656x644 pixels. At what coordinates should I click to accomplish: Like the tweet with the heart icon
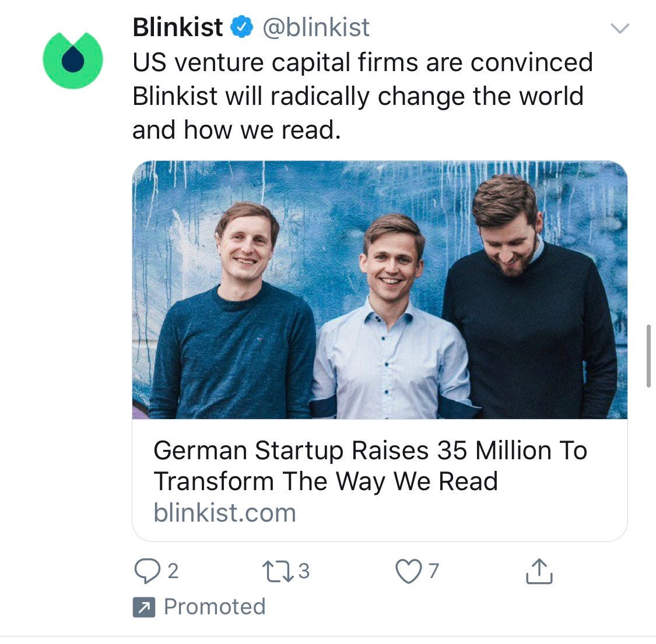(x=409, y=571)
